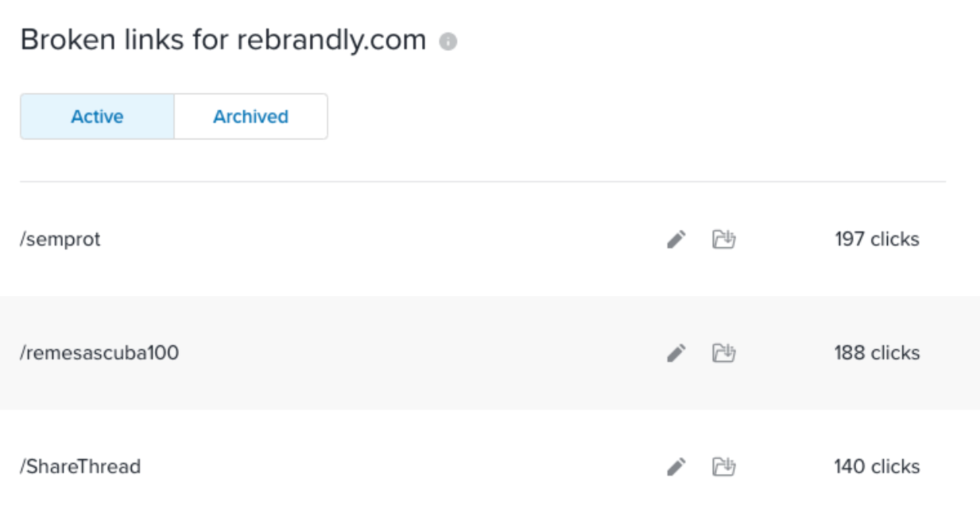This screenshot has width=980, height=521.
Task: Edit the /semprot link with the pencil icon
Action: (676, 239)
